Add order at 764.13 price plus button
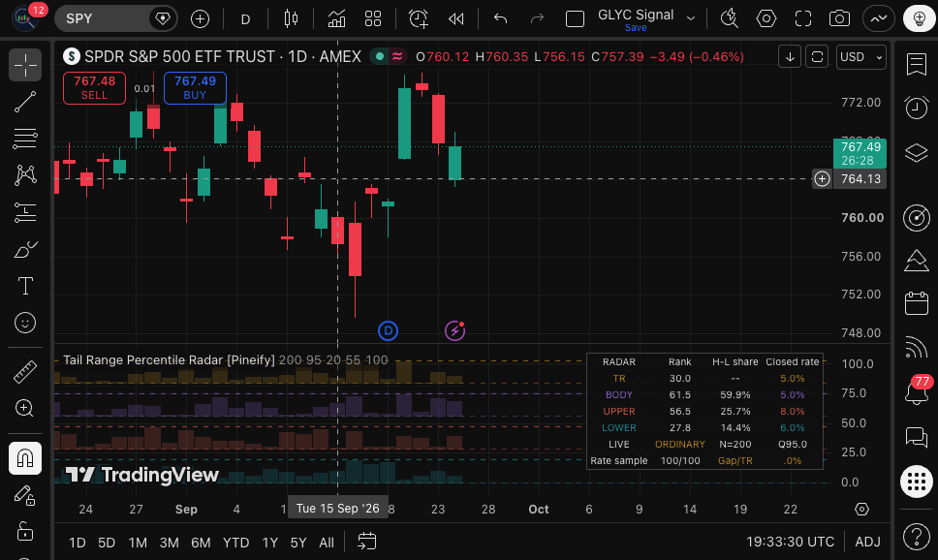Image resolution: width=938 pixels, height=560 pixels. pyautogui.click(x=822, y=179)
